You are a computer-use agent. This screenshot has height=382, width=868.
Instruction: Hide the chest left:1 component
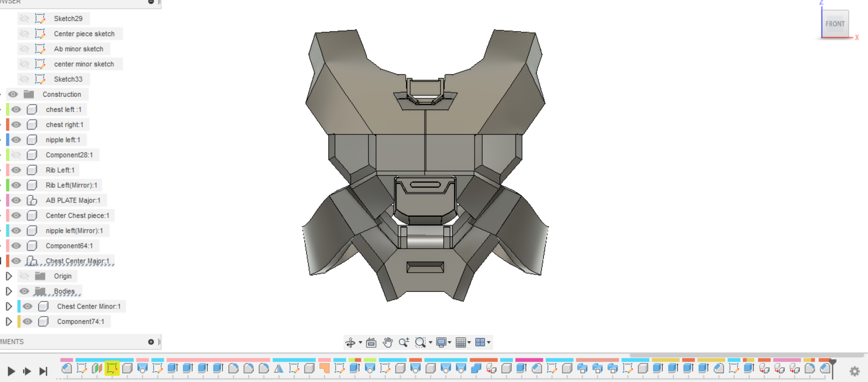[16, 109]
